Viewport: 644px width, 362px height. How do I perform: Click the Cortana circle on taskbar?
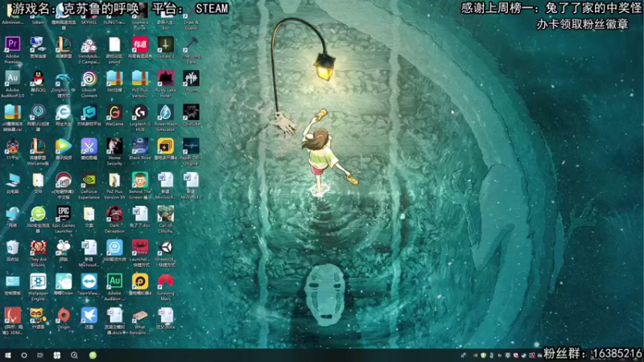(x=24, y=356)
